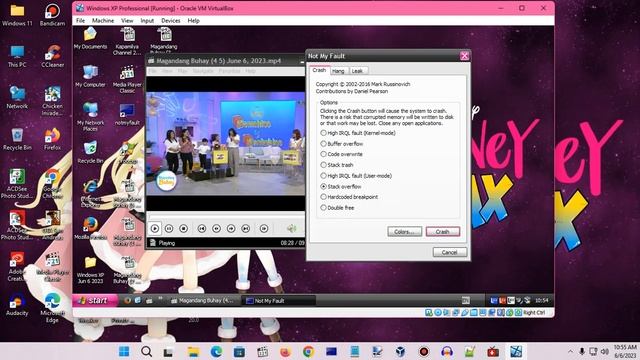The height and width of the screenshot is (360, 640).
Task: Click the frame-step button in Media Player Classic
Action: (x=264, y=229)
